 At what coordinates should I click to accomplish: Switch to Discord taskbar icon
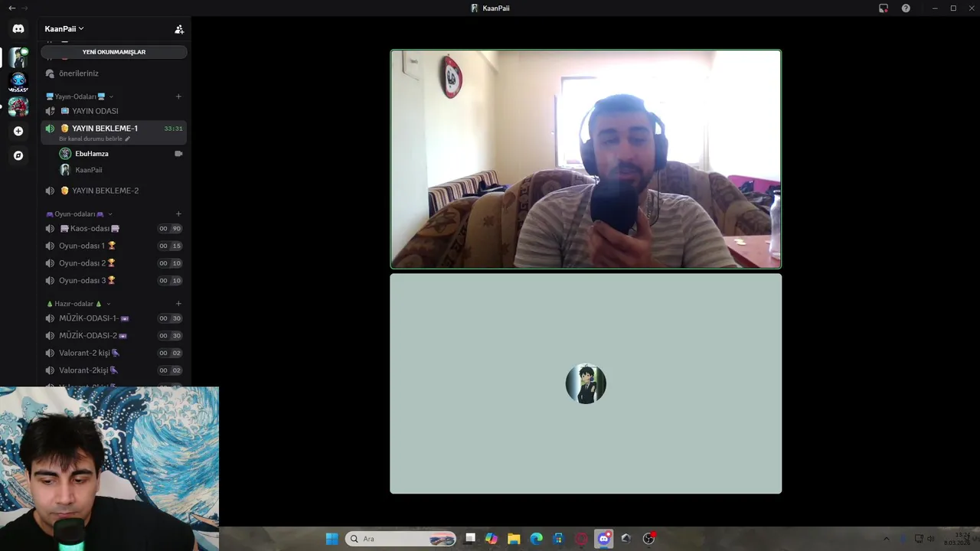pyautogui.click(x=604, y=539)
